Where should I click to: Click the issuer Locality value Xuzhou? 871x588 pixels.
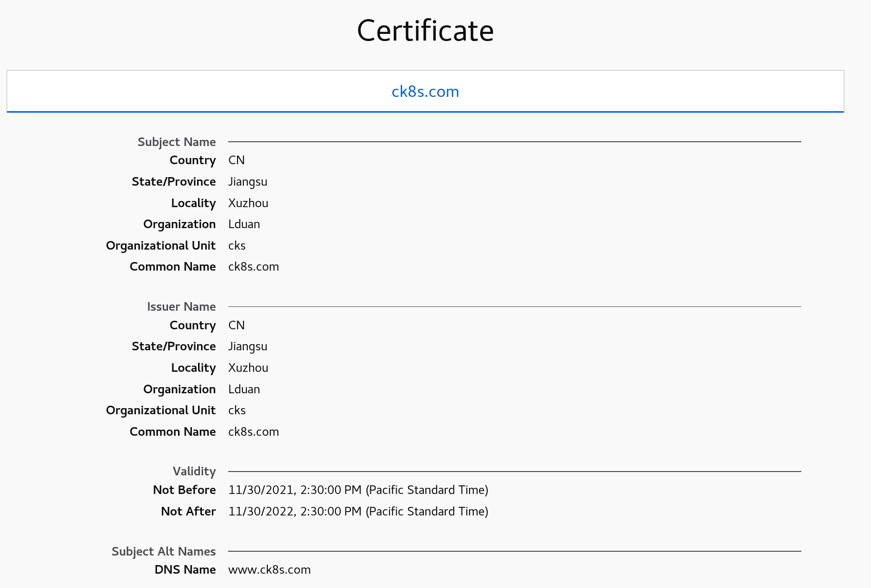(248, 367)
